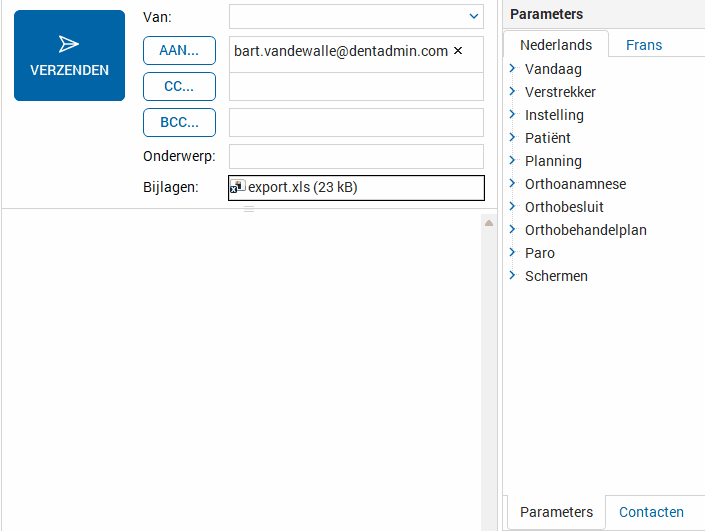Screen dimensions: 705x531
Task: Open the AAN recipients picker
Action: pyautogui.click(x=179, y=50)
